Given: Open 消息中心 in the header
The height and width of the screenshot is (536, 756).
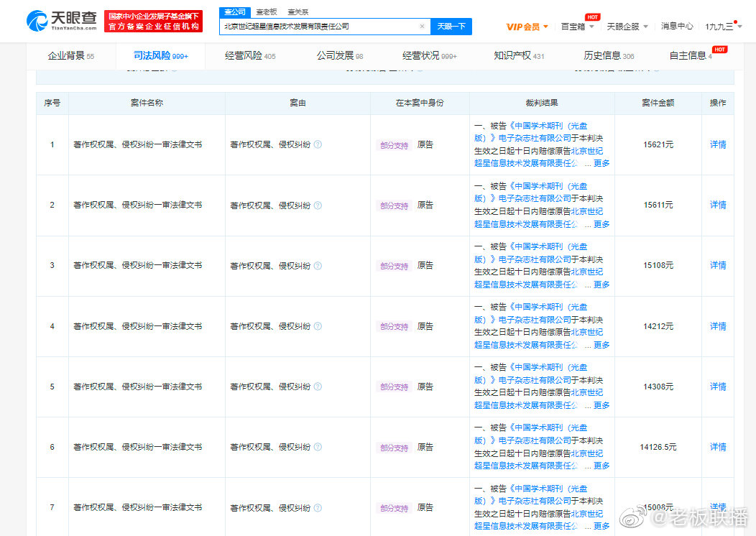Looking at the screenshot, I should 676,27.
